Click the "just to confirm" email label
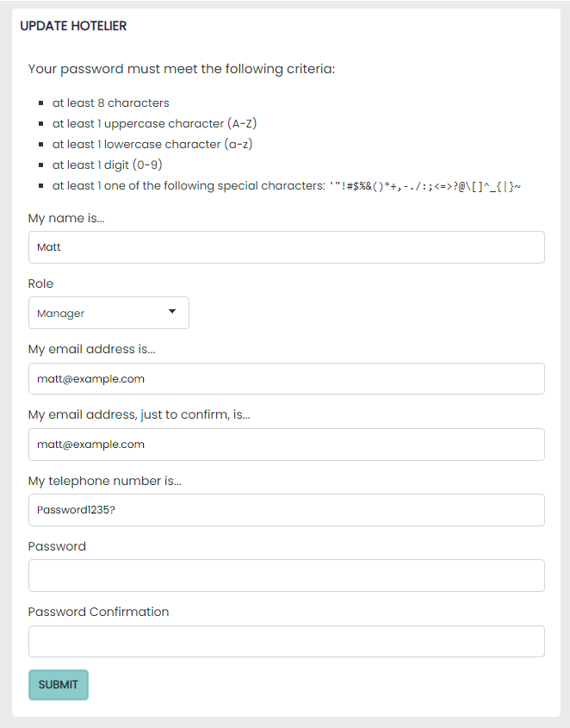 pyautogui.click(x=139, y=414)
